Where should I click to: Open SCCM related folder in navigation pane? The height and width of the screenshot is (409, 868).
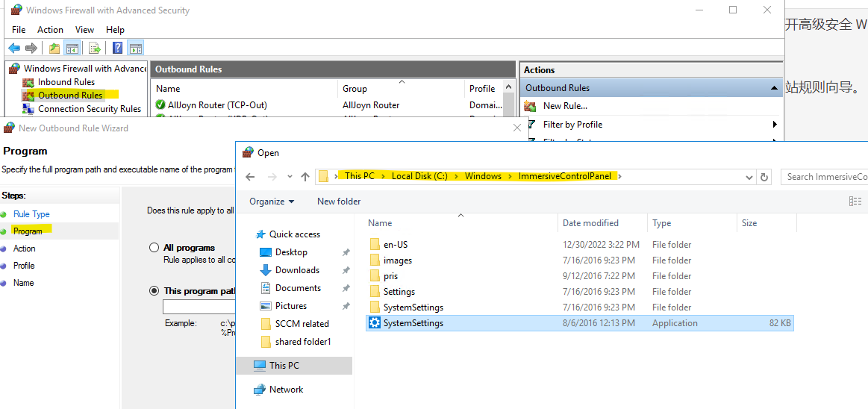[x=302, y=324]
